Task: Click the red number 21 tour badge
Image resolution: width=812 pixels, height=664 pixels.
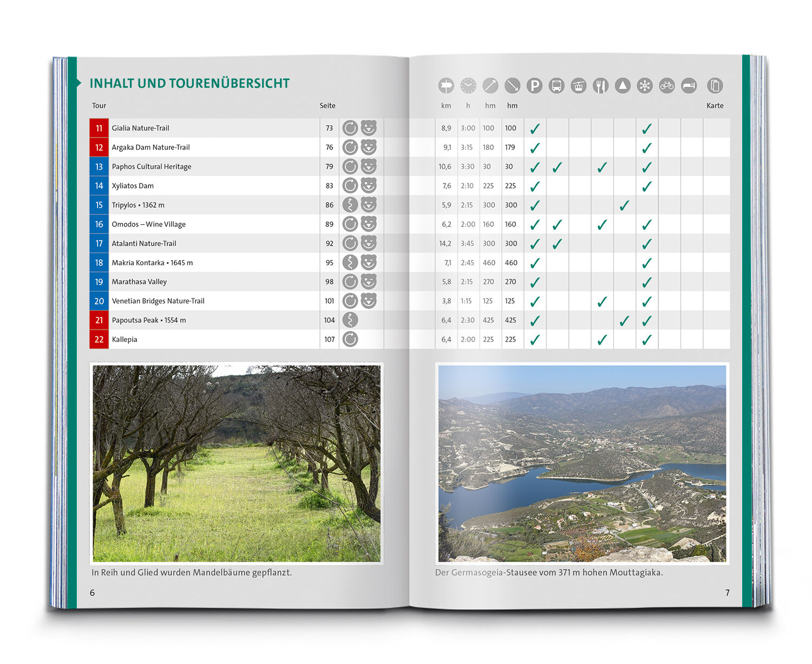Action: tap(99, 320)
